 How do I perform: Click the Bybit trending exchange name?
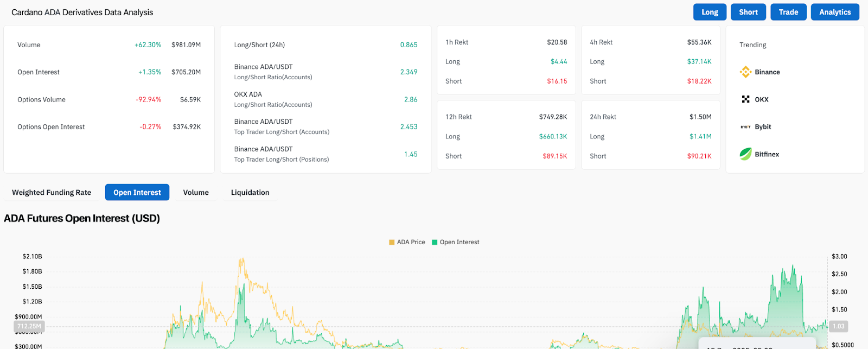[x=763, y=127]
